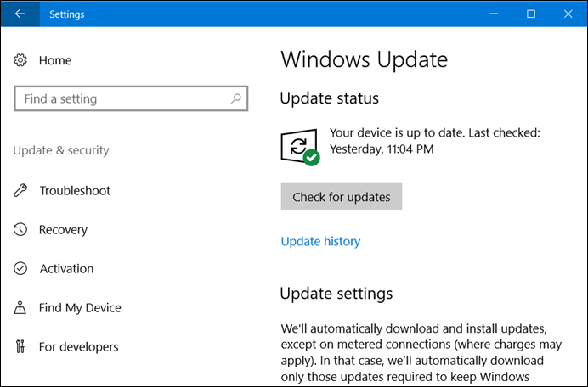Click the Update & security category label
588x387 pixels.
click(61, 150)
